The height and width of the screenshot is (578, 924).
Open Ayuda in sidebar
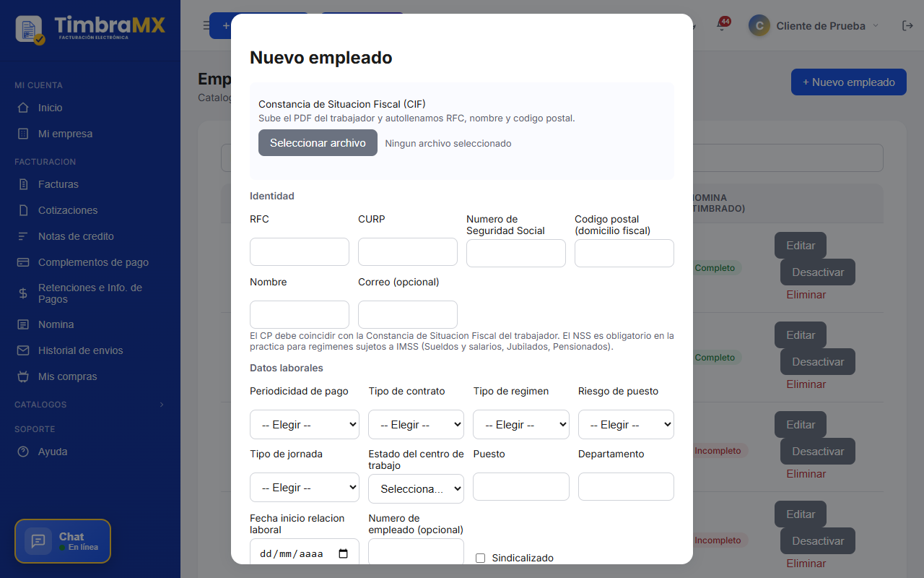(53, 452)
